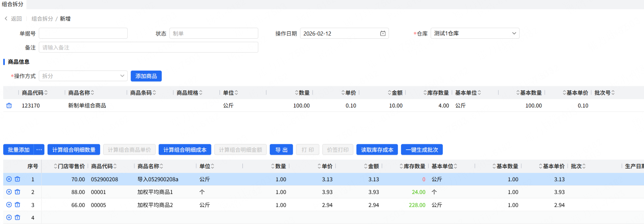The width and height of the screenshot is (644, 224).
Task: Go to 组合拆分 breadcrumb
Action: tap(42, 18)
